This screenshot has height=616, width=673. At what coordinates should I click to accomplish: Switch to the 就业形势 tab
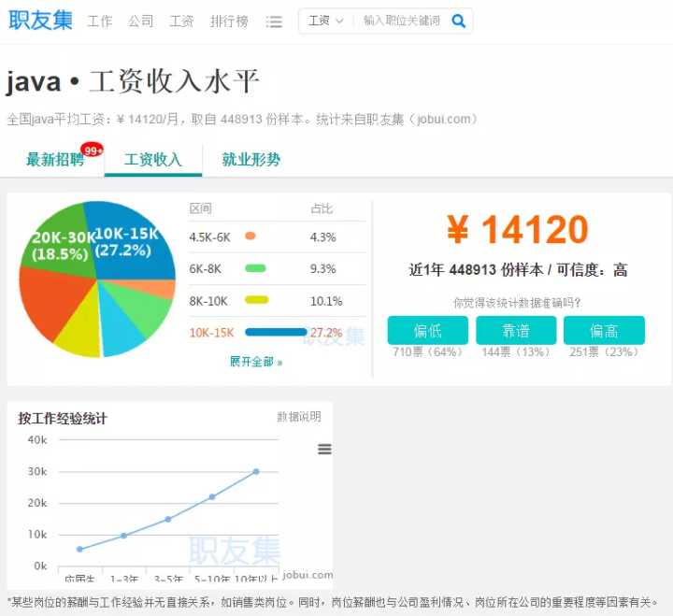(251, 159)
